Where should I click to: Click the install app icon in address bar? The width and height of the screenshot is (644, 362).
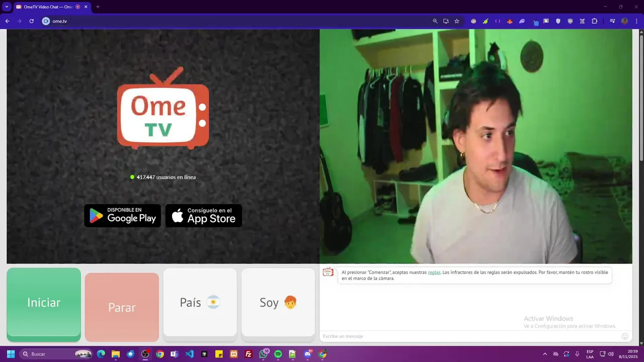point(446,21)
